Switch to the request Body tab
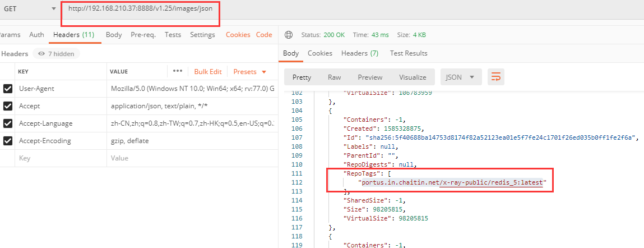Viewport: 644px width, 248px height. pyautogui.click(x=114, y=35)
